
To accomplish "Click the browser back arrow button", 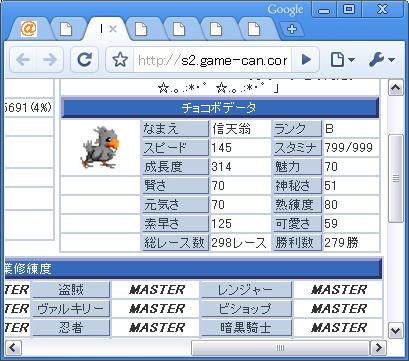I will [x=23, y=60].
